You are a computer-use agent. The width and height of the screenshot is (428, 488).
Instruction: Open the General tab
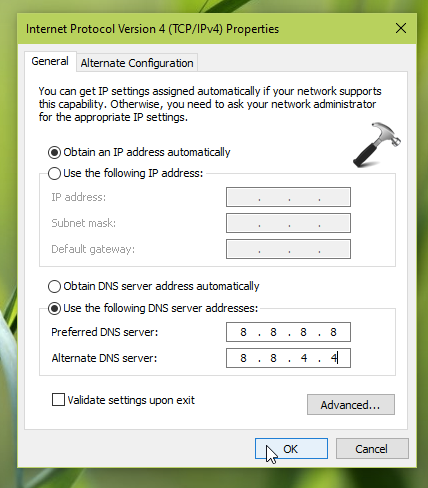(50, 61)
